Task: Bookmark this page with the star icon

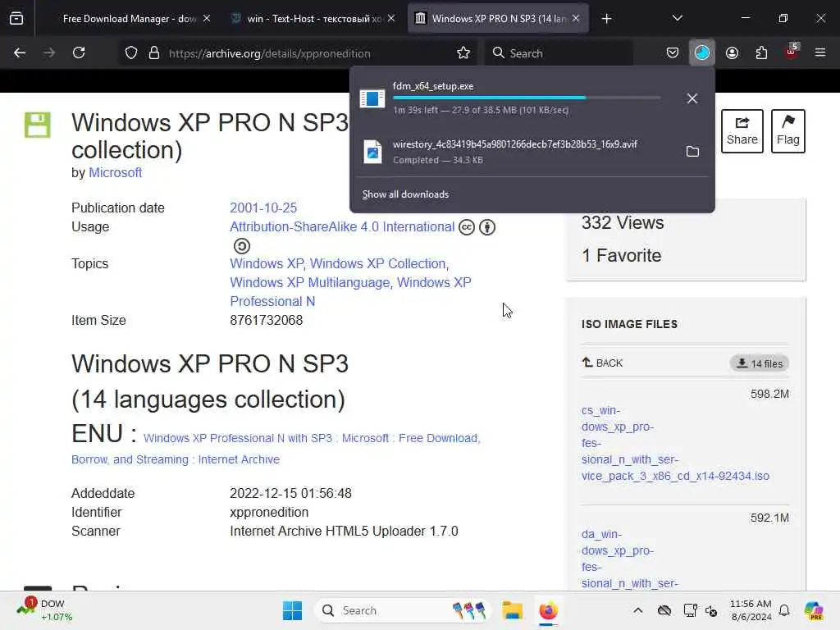Action: (463, 53)
